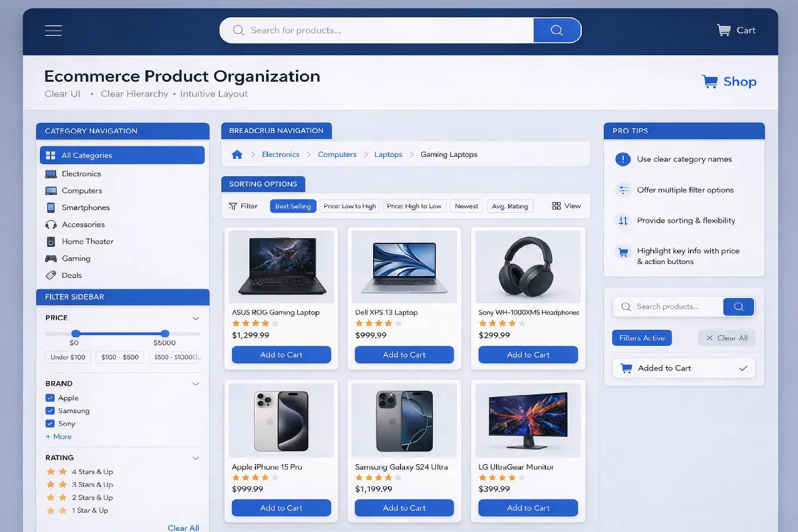This screenshot has height=532, width=798.
Task: Open the Cart icon in header
Action: point(724,30)
